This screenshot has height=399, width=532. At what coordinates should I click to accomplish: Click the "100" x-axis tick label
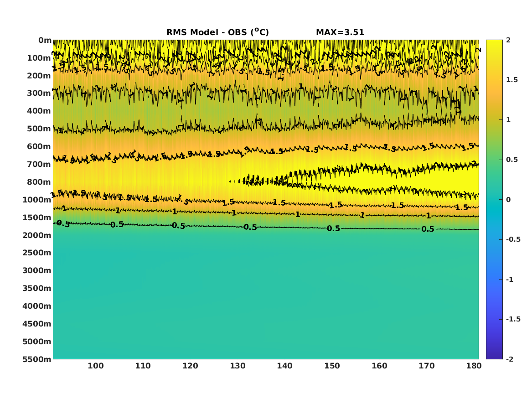tap(96, 366)
